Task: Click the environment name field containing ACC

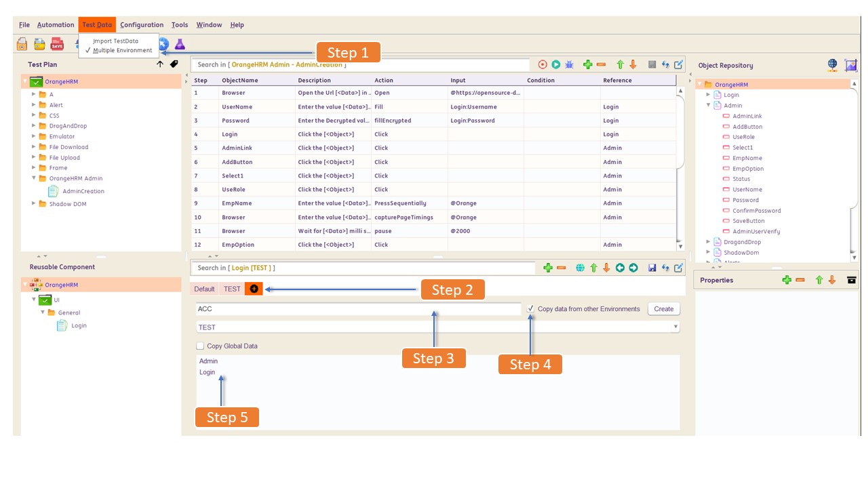Action: click(358, 308)
